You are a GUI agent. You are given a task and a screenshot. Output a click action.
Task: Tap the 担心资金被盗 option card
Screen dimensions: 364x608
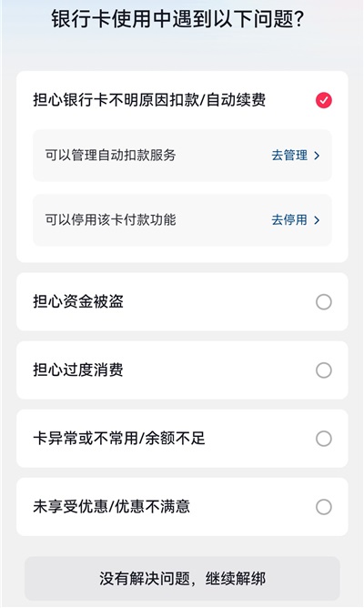pos(182,301)
